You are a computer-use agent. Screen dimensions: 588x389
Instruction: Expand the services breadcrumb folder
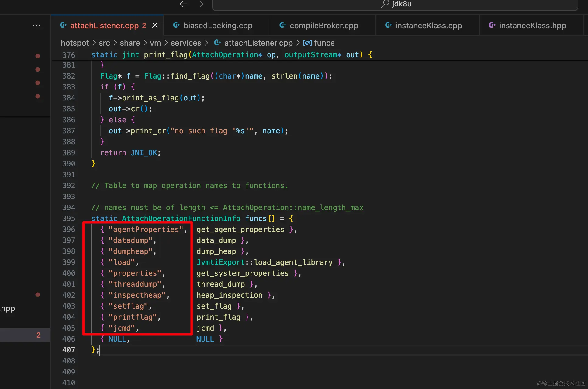coord(186,43)
